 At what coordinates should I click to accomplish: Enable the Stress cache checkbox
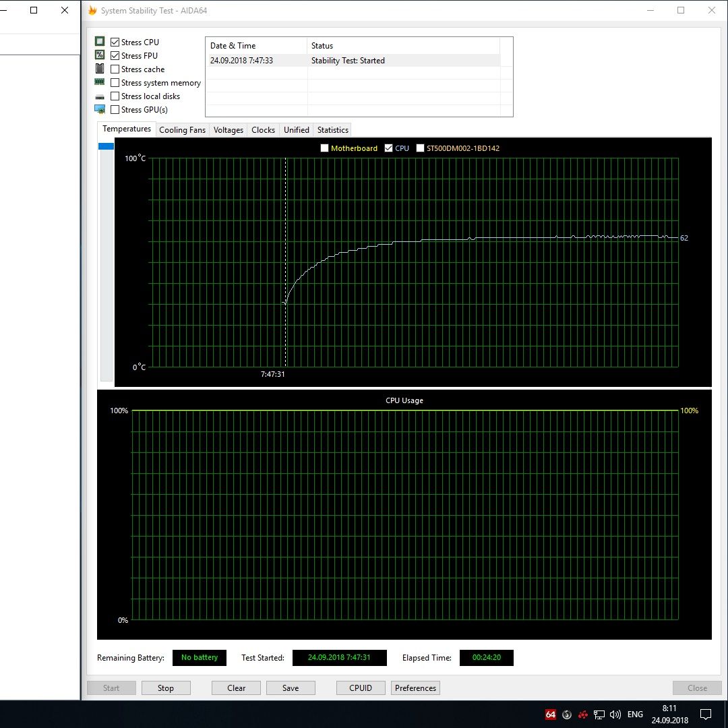(x=115, y=69)
